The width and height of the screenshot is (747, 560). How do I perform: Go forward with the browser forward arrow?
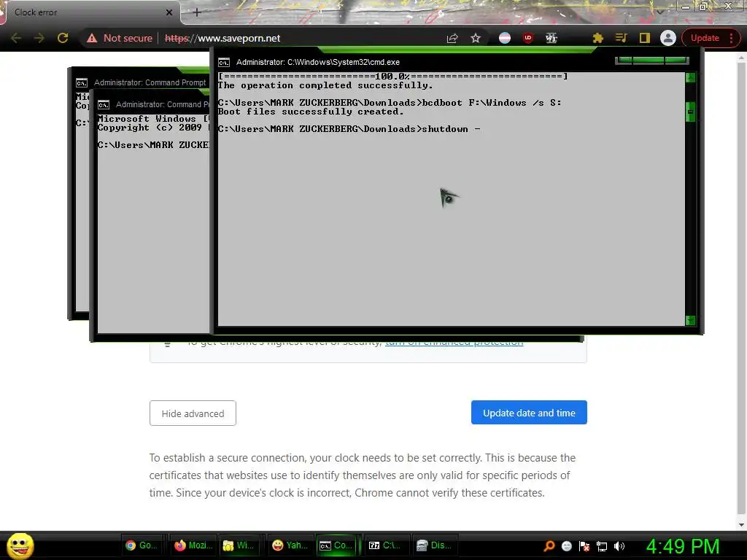pos(39,38)
